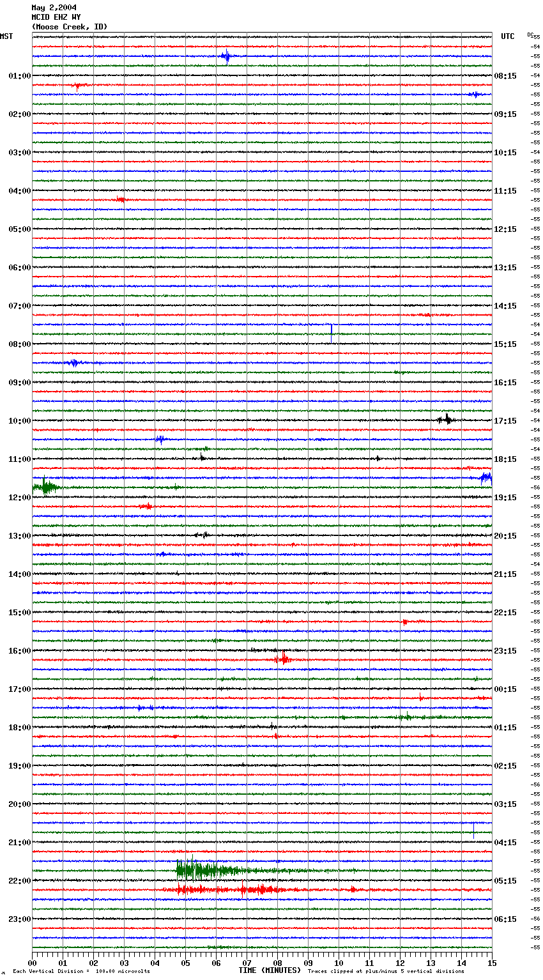This screenshot has height=980, width=543.
Task: Click the '00:15' UTC time label
Action: 505,689
